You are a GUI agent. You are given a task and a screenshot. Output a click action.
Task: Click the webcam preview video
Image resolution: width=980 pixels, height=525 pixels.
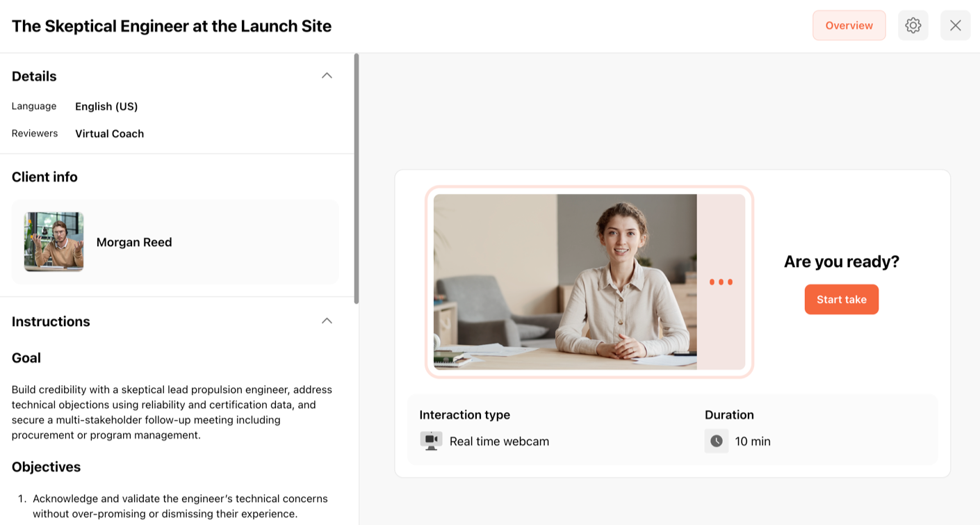pyautogui.click(x=564, y=282)
